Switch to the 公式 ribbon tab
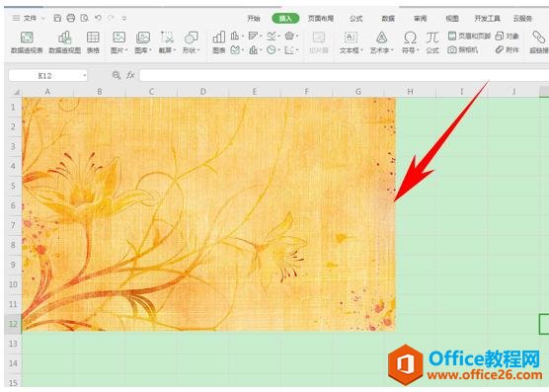The width and height of the screenshot is (549, 392). coord(355,18)
